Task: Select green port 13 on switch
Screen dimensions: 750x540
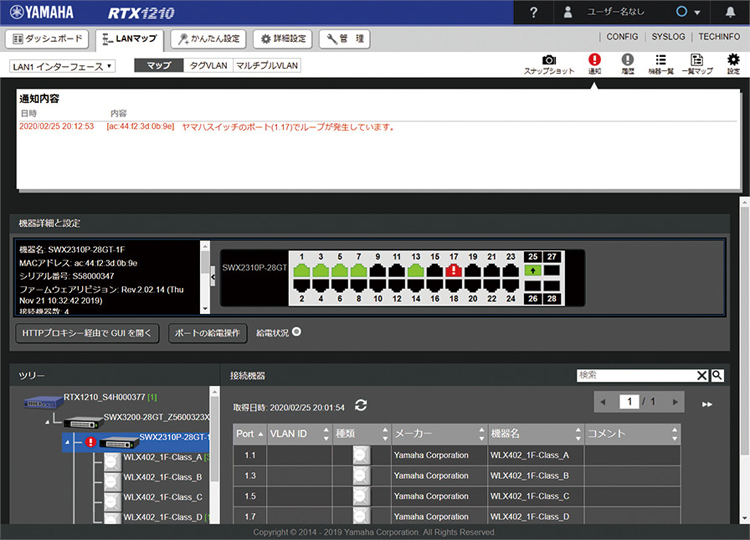Action: [x=416, y=271]
